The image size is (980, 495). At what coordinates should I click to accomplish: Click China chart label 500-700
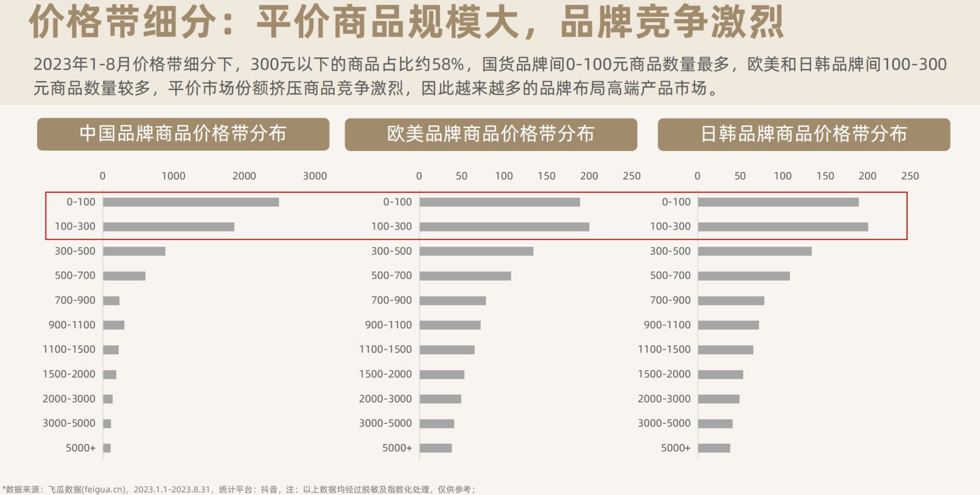click(x=75, y=276)
